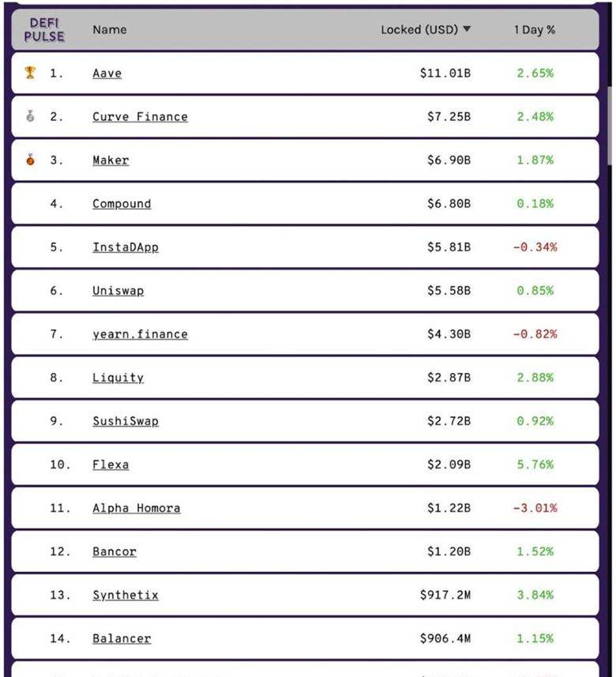Screen dimensions: 616x677
Task: Click the vertical scrollbar thumb on right edge
Action: pos(610,126)
